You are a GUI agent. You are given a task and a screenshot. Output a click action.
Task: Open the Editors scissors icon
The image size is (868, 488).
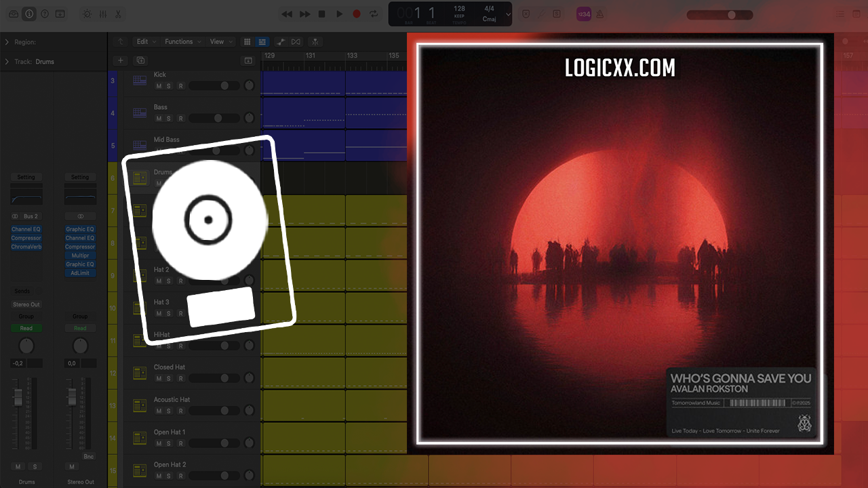point(119,14)
